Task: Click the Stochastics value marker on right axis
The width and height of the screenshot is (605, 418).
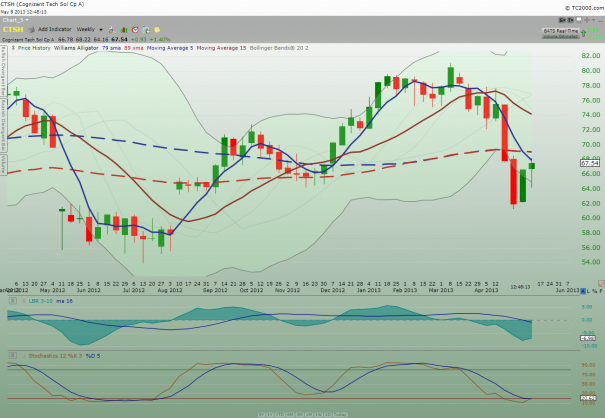Action: coord(589,398)
